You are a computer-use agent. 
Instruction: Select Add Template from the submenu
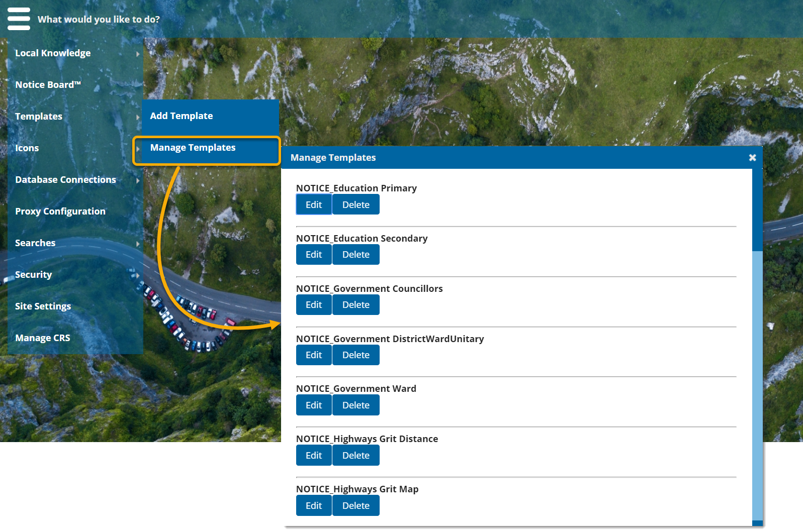[x=182, y=116]
